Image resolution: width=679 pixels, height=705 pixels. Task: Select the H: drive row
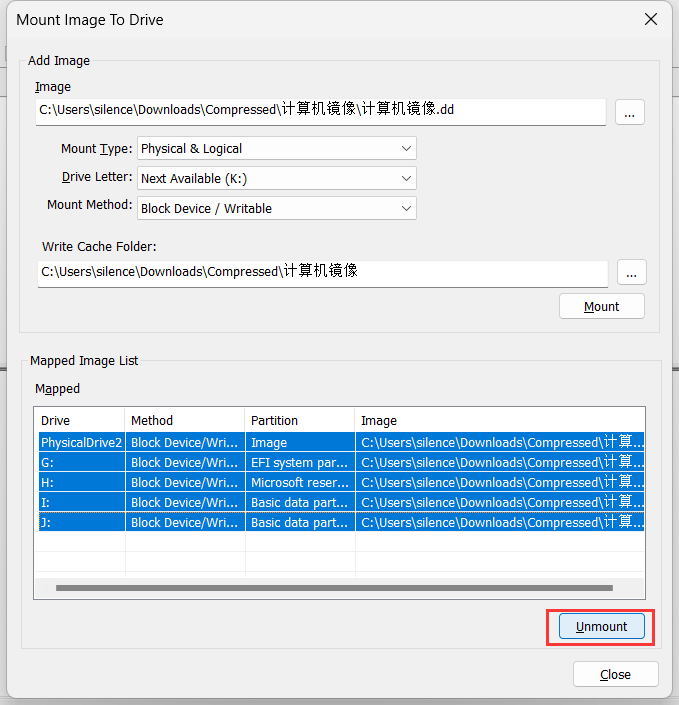[x=341, y=482]
